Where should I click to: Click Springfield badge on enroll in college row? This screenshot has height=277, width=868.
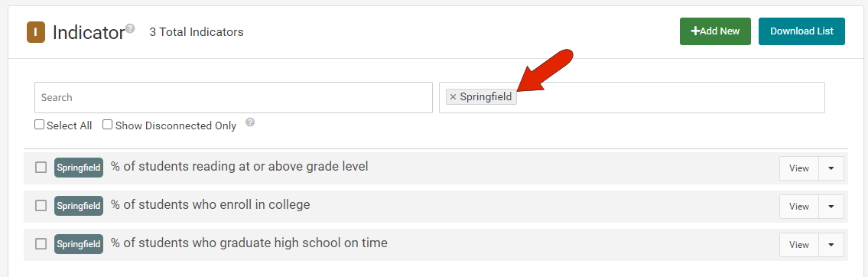[x=79, y=206]
